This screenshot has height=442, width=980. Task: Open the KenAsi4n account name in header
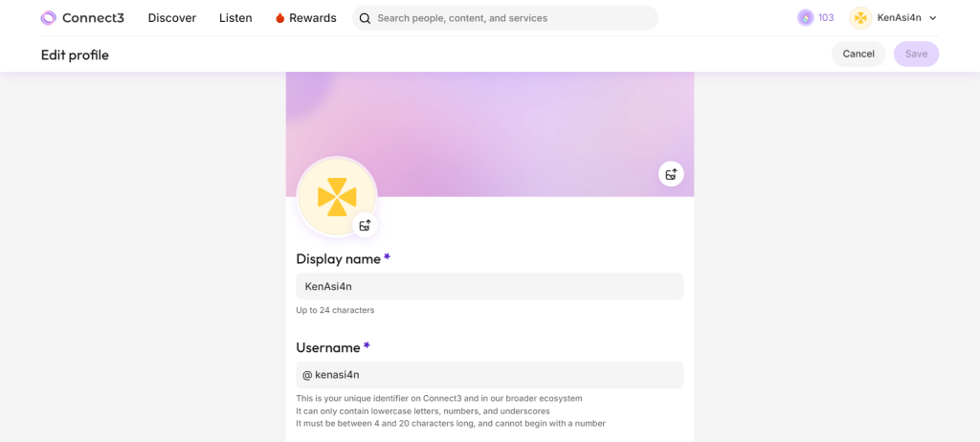tap(899, 18)
